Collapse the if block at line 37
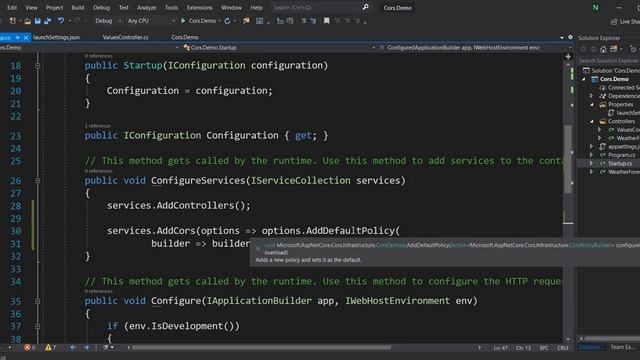Screen dimensions: 640x360 point(38,326)
